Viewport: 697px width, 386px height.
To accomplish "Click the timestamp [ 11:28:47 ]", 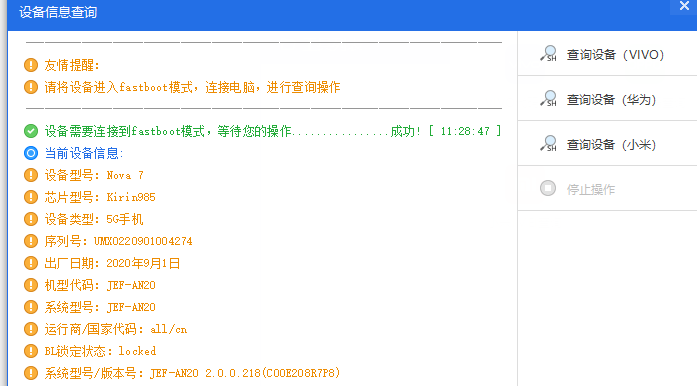I will pos(465,131).
